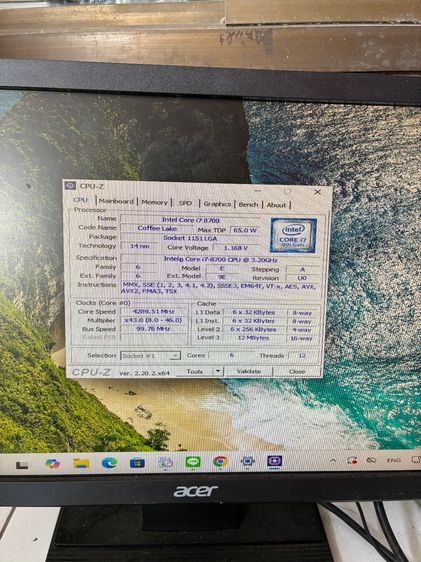
Task: Click the Package value Socket 1151 LGA
Action: click(190, 238)
